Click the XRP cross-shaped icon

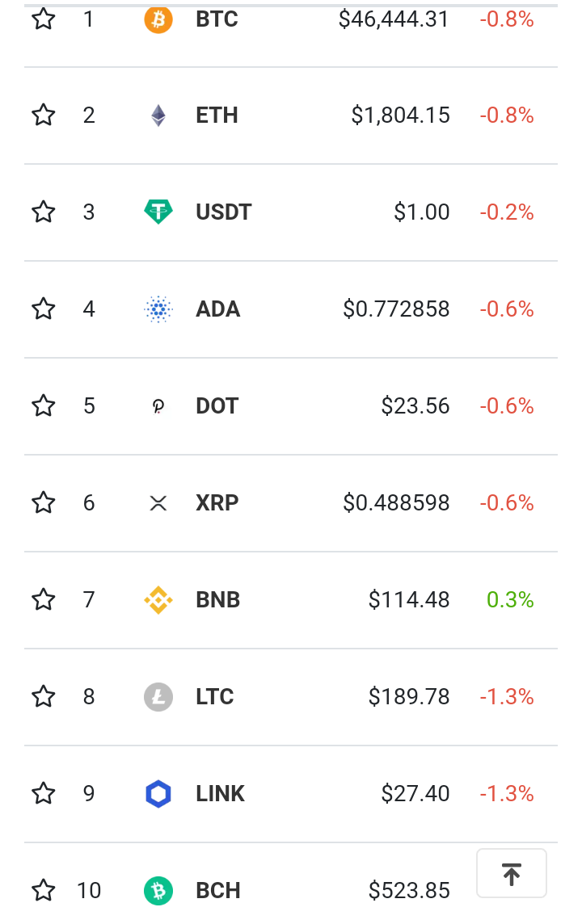[158, 502]
